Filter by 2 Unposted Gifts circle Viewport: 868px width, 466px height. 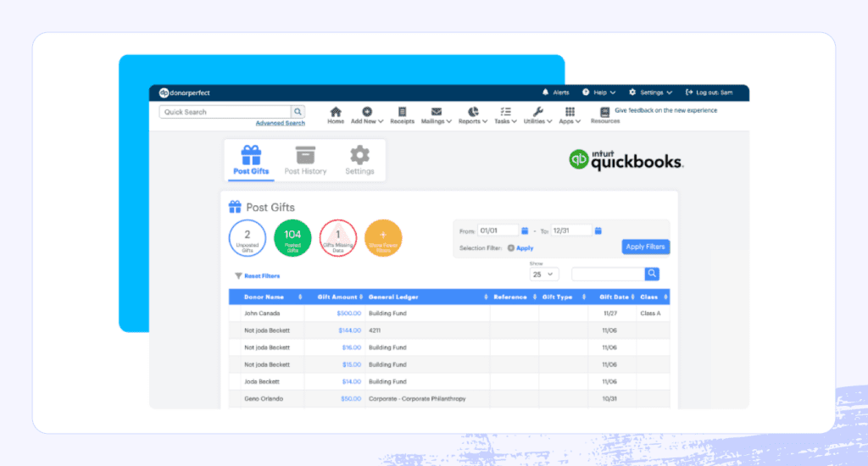coord(248,238)
